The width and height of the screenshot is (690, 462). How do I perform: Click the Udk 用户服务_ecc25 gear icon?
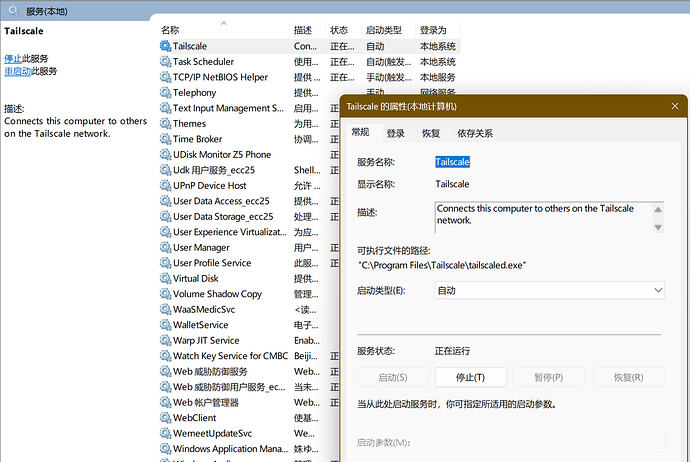coord(165,170)
